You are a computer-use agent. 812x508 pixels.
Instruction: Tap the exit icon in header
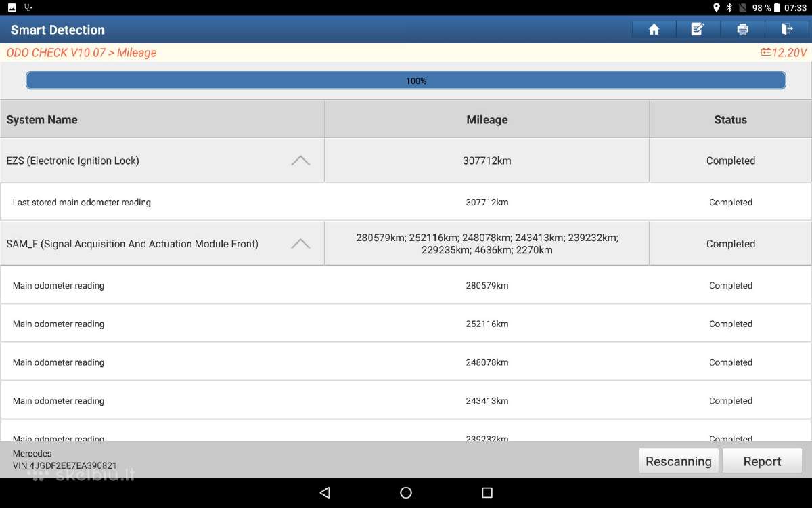coord(787,29)
